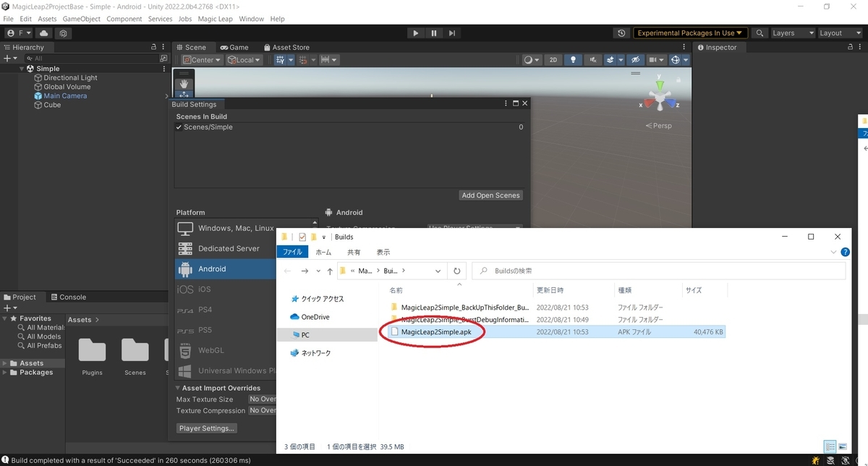
Task: Select iOS platform in Build Settings
Action: (x=226, y=289)
